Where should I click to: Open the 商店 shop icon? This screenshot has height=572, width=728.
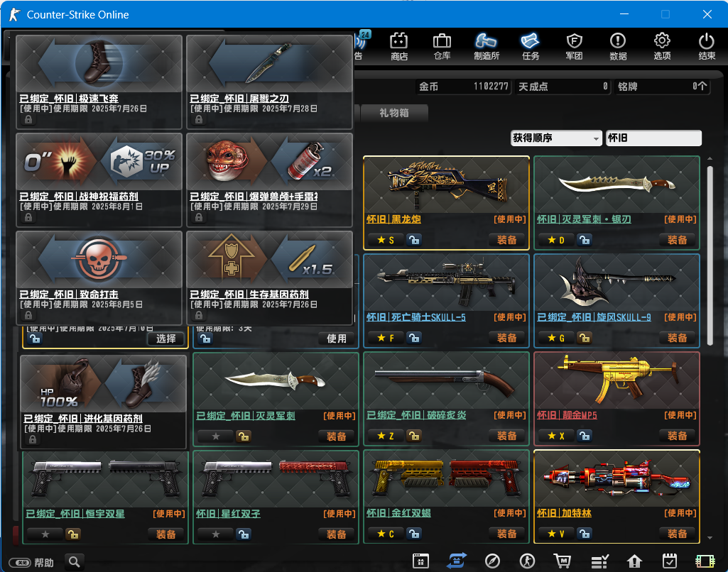(399, 46)
